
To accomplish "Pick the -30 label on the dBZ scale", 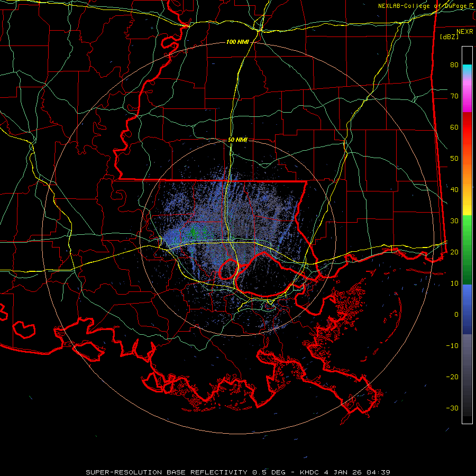I will pyautogui.click(x=452, y=408).
